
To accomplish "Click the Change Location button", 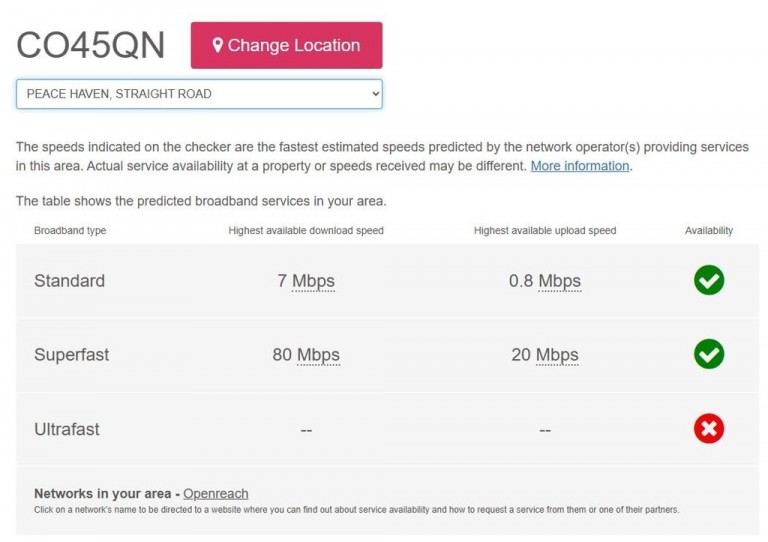I will [x=287, y=45].
